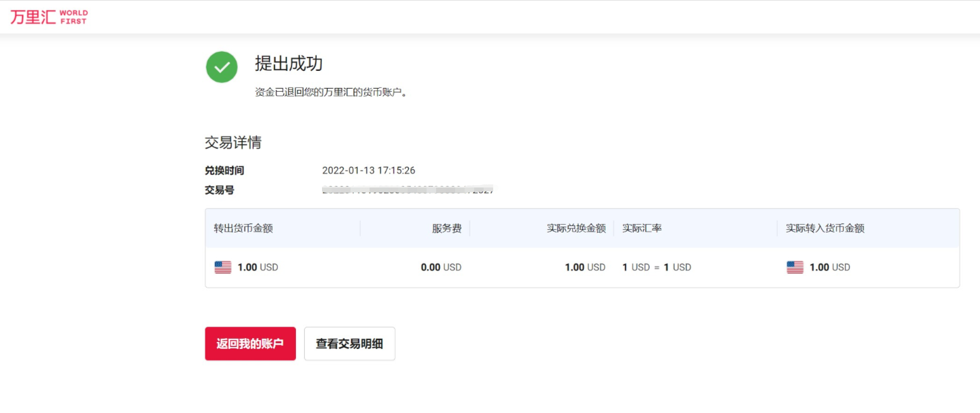Image resolution: width=980 pixels, height=413 pixels.
Task: Click the green success checkmark icon
Action: pyautogui.click(x=222, y=67)
